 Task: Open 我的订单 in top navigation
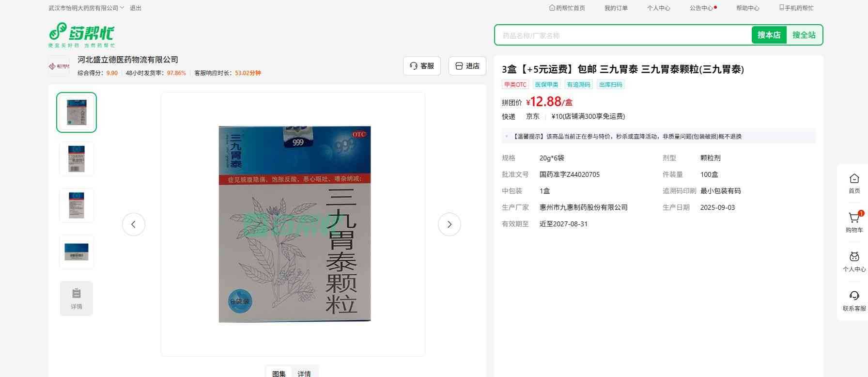click(x=616, y=8)
